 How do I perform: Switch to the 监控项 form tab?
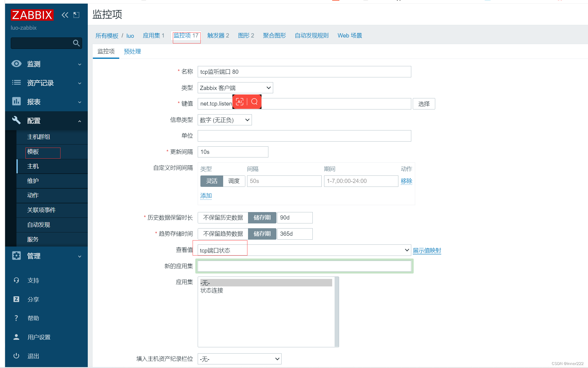(106, 52)
